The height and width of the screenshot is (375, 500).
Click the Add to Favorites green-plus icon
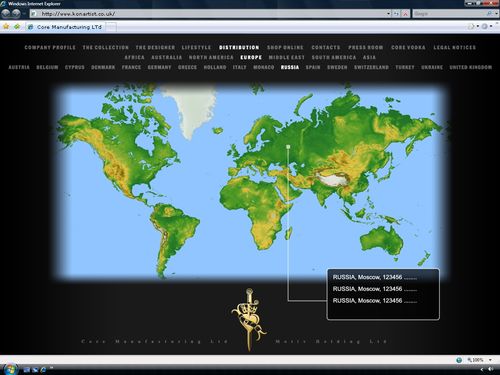(x=17, y=27)
